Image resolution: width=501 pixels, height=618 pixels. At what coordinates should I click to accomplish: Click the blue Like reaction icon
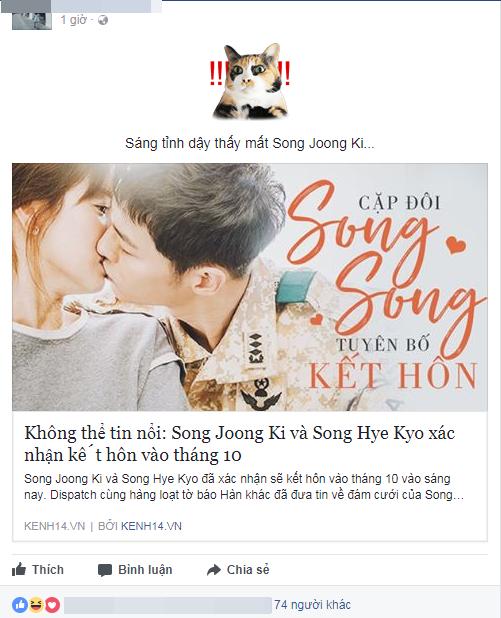[x=20, y=604]
